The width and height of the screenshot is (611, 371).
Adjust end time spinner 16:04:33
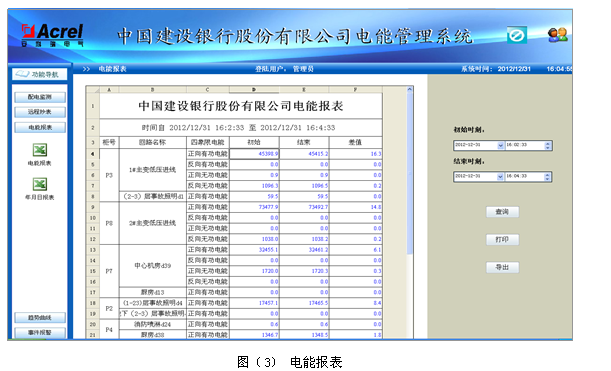click(547, 177)
